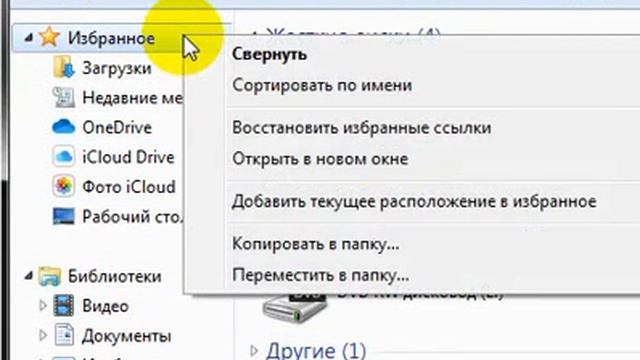Collapse the Библиотеки tree arrow
Screen dimensions: 640x360
coord(28,277)
